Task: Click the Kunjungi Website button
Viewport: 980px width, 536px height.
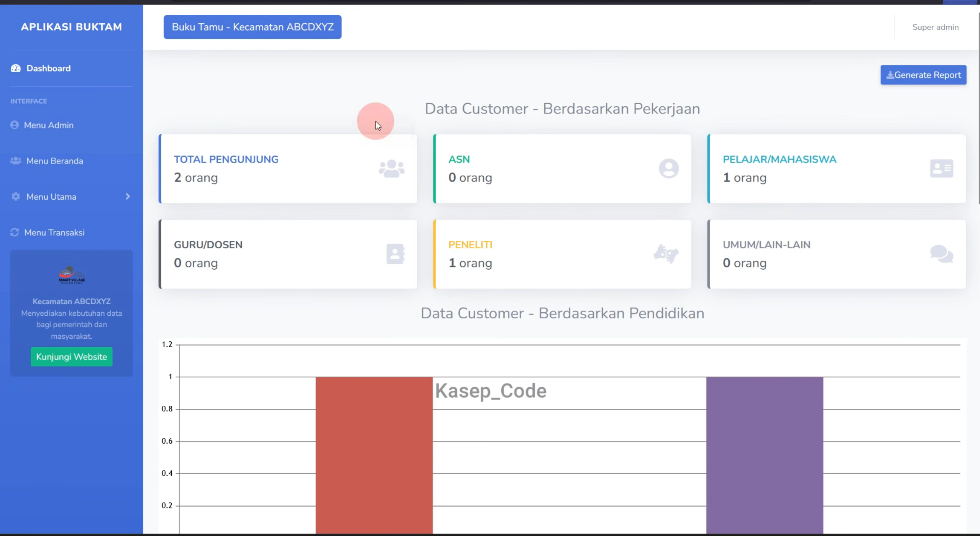Action: (72, 357)
